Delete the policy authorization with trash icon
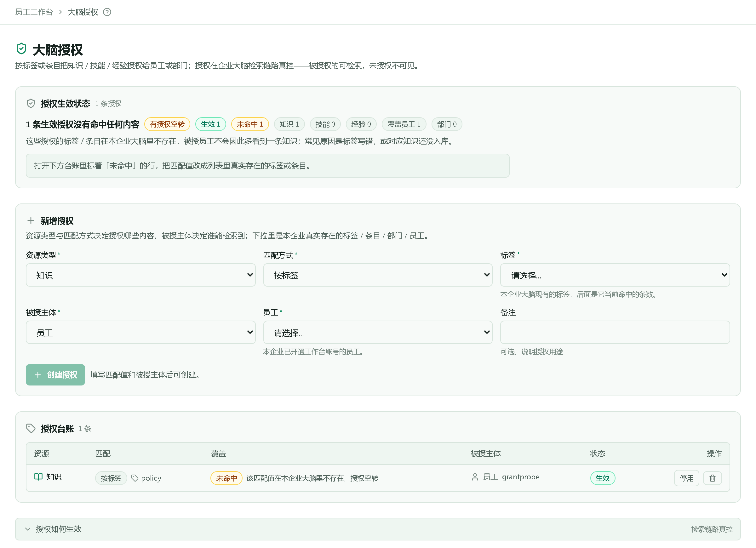The width and height of the screenshot is (756, 548). 712,478
